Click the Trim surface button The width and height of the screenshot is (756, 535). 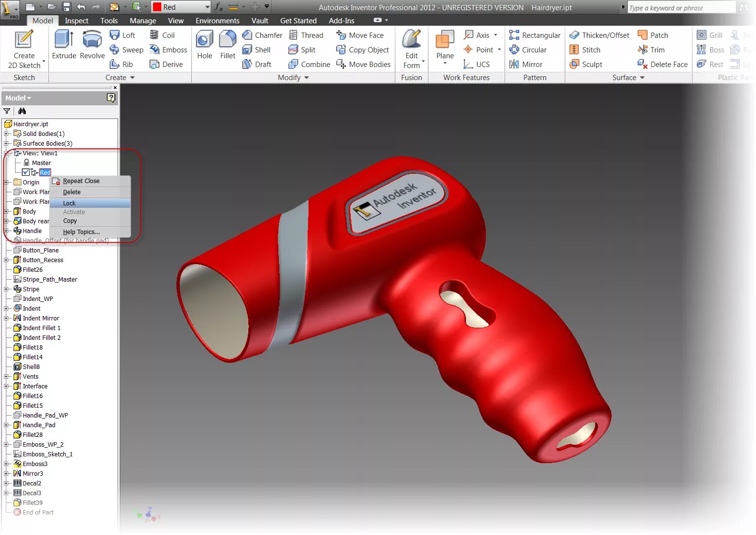pyautogui.click(x=651, y=50)
